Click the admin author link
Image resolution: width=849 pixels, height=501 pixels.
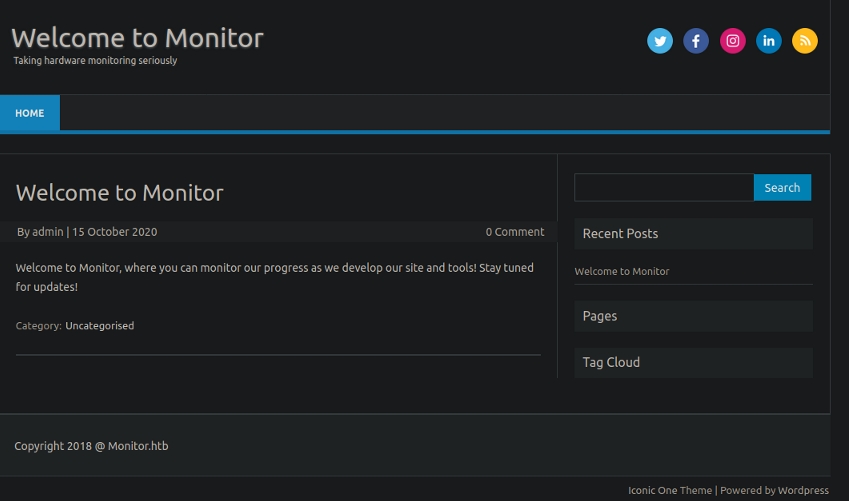tap(47, 232)
